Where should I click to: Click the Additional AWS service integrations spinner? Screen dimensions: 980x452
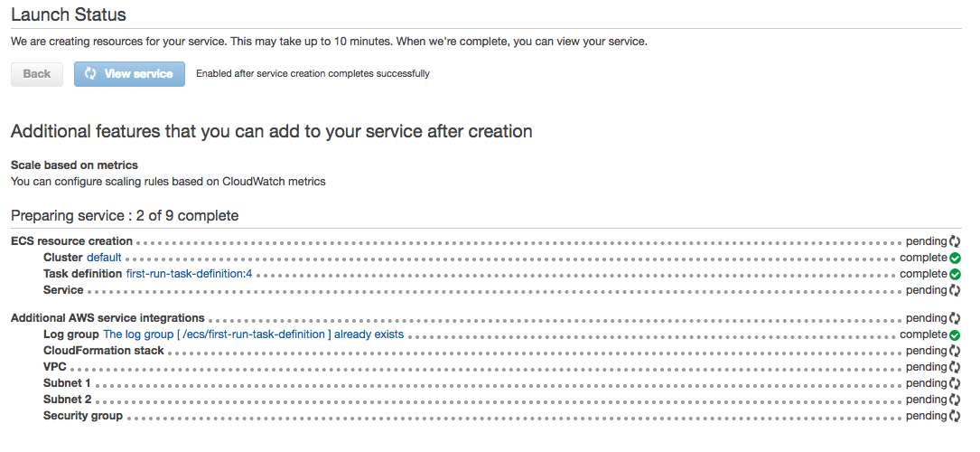pos(955,318)
